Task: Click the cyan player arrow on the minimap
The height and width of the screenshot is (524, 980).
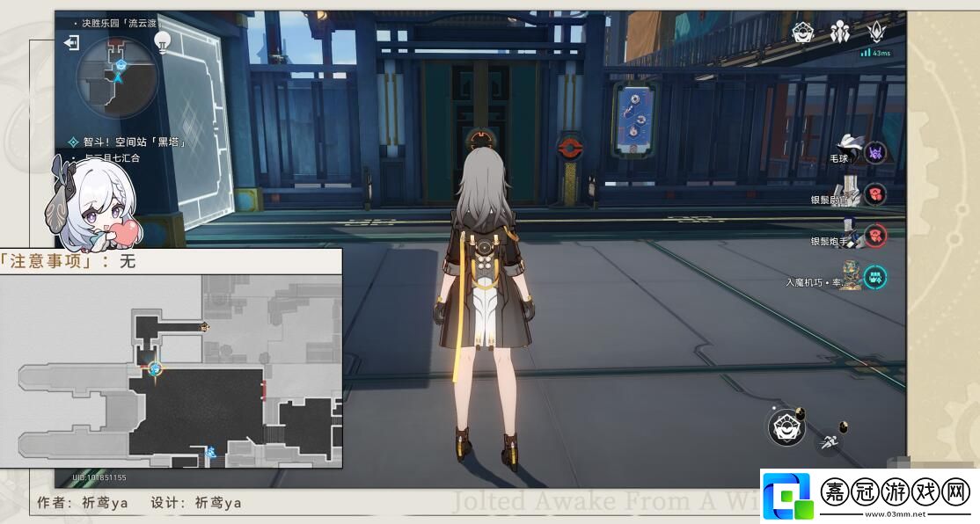Action: point(117,77)
